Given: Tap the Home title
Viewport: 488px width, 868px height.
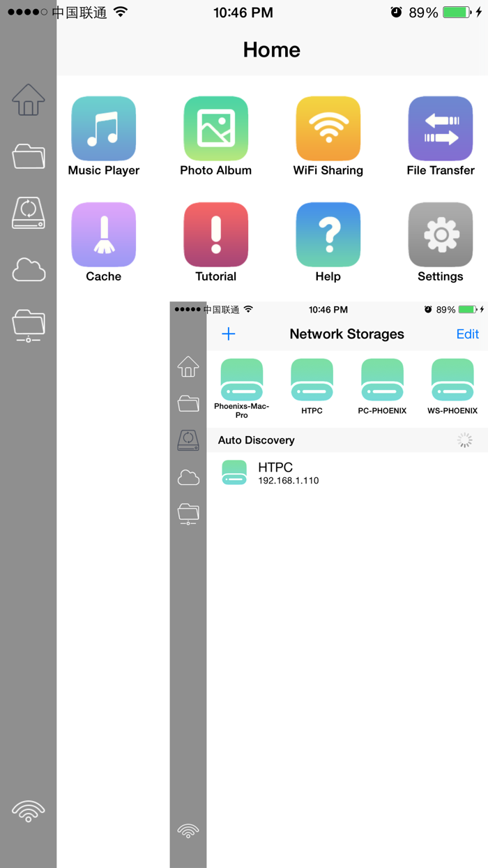Looking at the screenshot, I should click(x=272, y=50).
